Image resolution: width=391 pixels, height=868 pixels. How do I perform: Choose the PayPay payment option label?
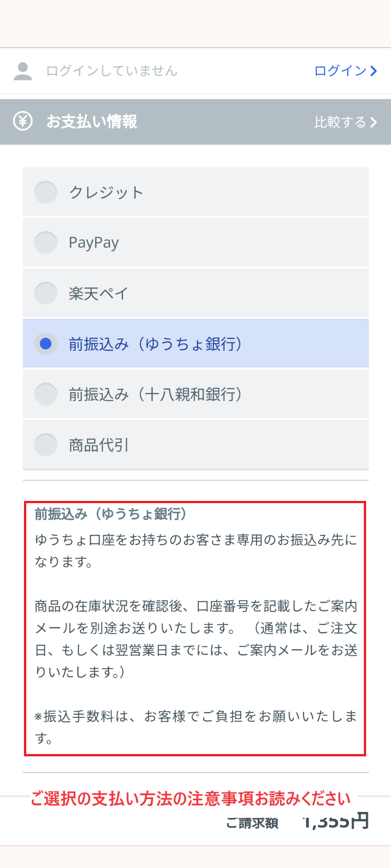(94, 243)
